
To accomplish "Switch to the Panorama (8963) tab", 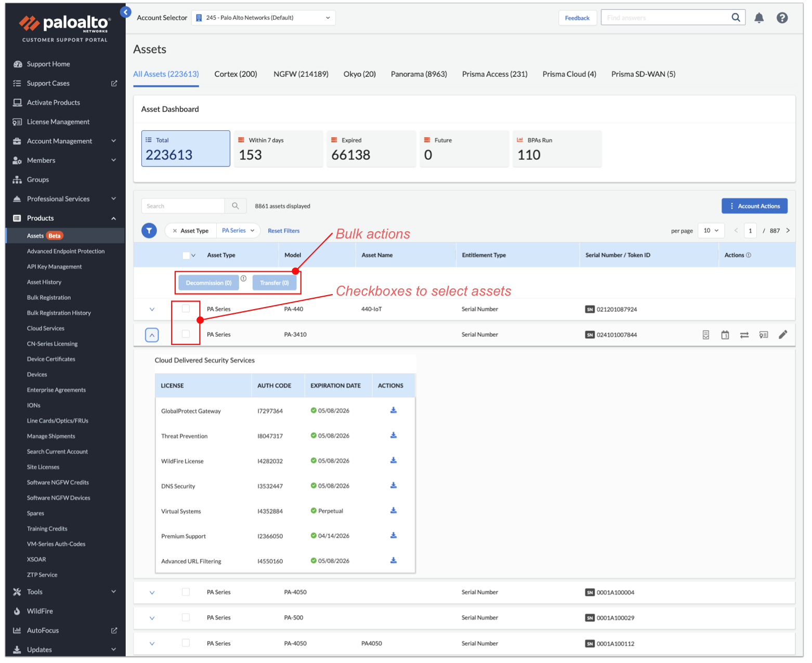I will [x=418, y=74].
